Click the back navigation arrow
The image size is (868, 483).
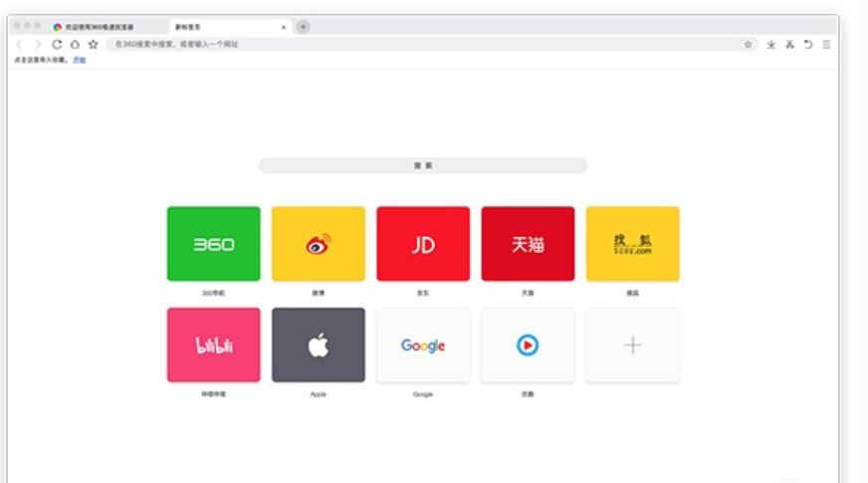(x=19, y=44)
